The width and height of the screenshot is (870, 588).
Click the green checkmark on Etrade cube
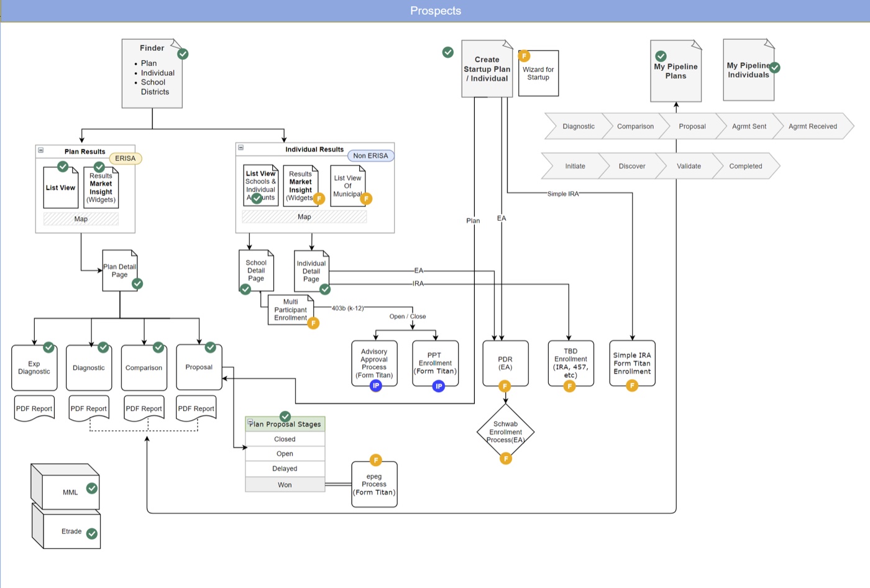click(92, 533)
